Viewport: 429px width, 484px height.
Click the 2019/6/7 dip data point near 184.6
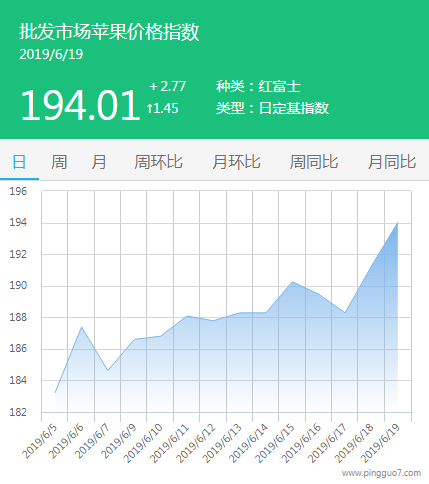pos(108,370)
